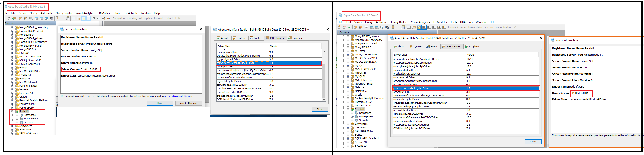This screenshot has height=155, width=644.
Task: Click Close in beta-9 Server Information dialog
Action: (x=160, y=103)
